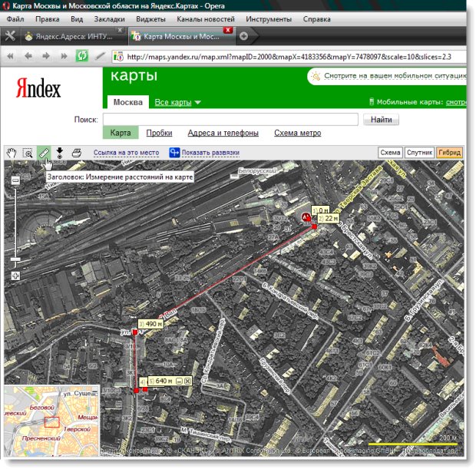Viewport: 476px width, 469px height.
Task: Click the Найти search button
Action: [381, 120]
